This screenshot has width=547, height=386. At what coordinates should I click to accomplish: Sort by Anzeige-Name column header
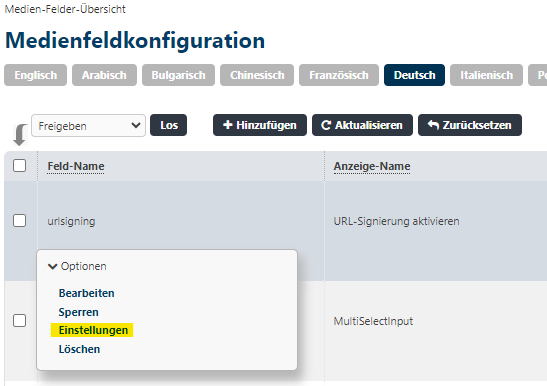click(x=372, y=166)
